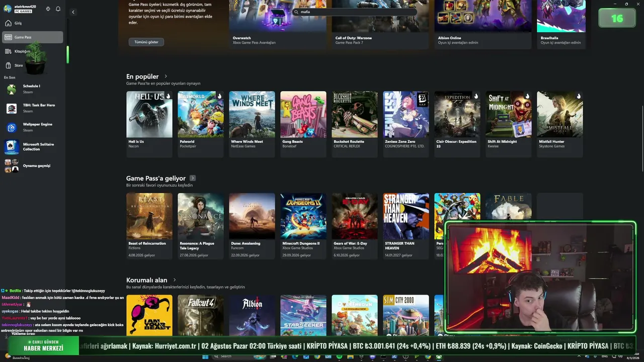Select "Buckshot Roulette" title text
The height and width of the screenshot is (362, 644).
(349, 142)
